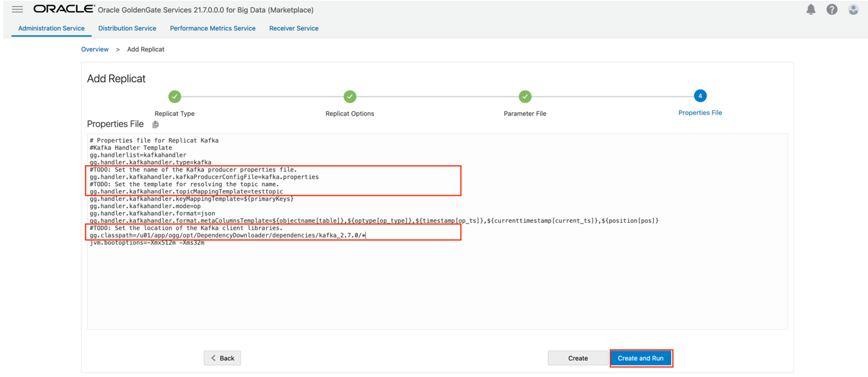Click the metaColumnsTemplate line
Viewport: 868px width, 377px height.
374,221
